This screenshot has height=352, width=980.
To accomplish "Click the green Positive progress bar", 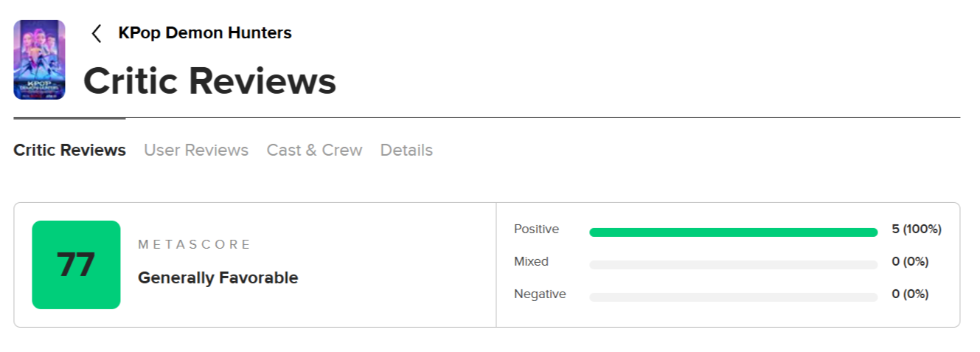I will click(733, 232).
